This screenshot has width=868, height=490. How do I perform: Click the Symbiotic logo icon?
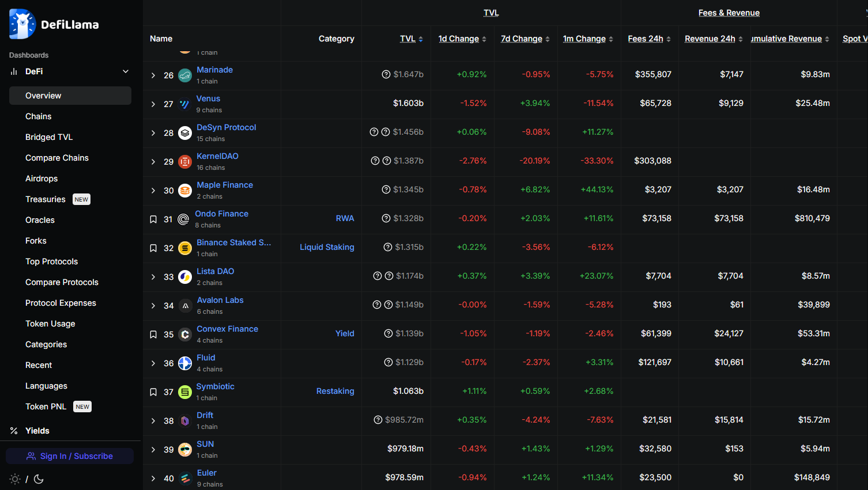(x=185, y=392)
